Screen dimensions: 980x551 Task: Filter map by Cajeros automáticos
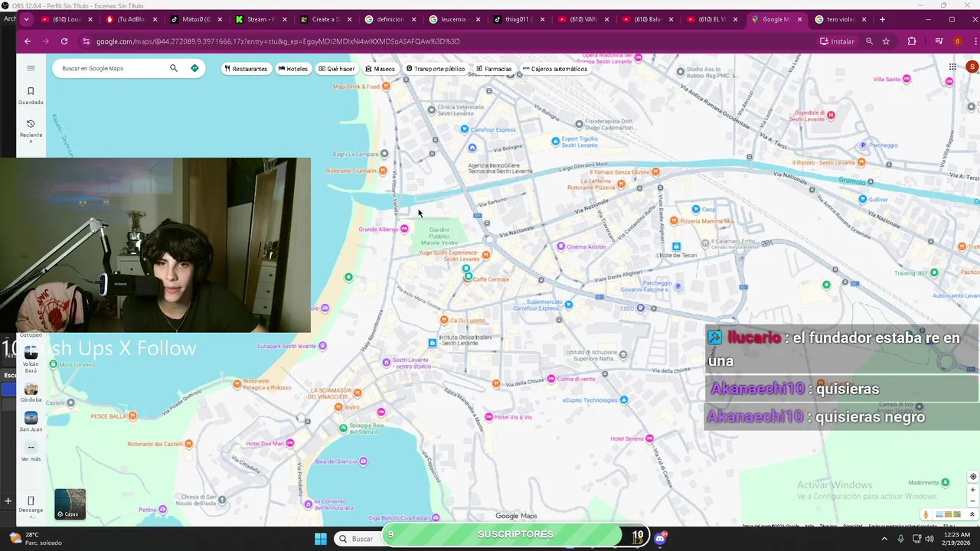tap(555, 69)
